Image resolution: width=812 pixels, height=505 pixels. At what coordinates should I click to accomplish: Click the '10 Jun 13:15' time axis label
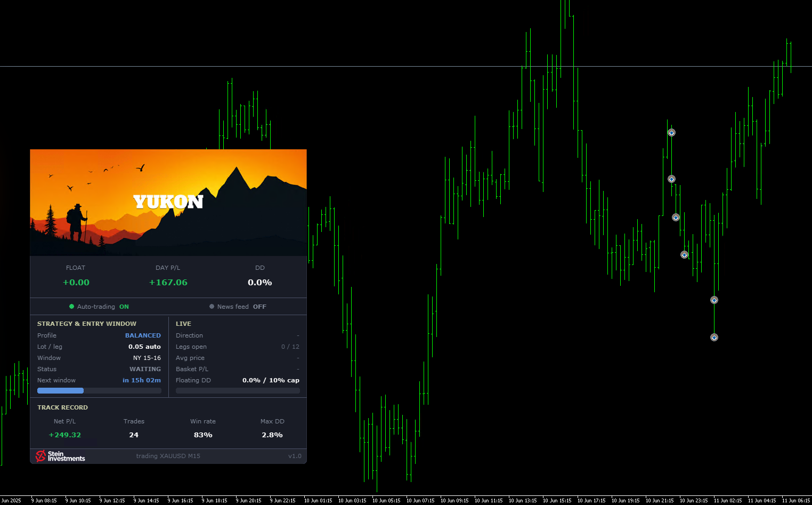[523, 501]
